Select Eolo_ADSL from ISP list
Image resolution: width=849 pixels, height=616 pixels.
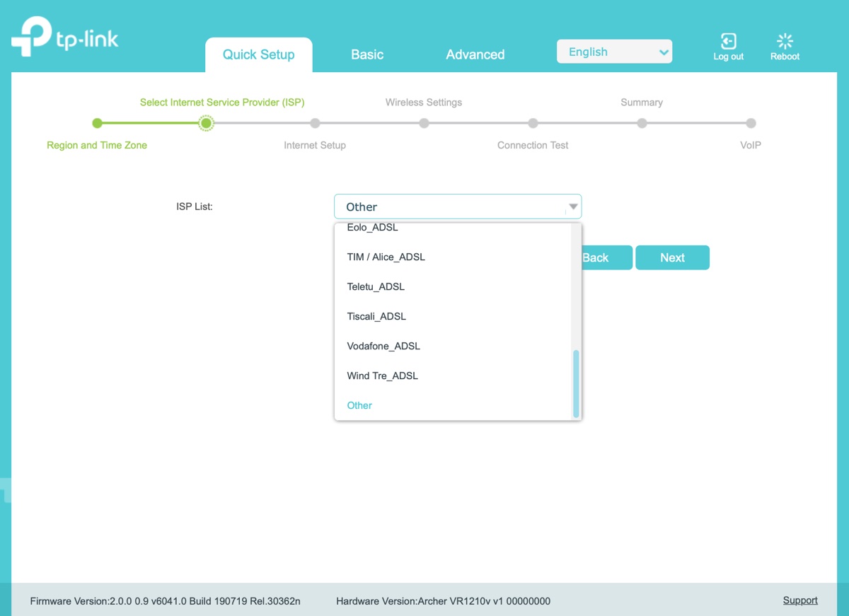(x=453, y=229)
